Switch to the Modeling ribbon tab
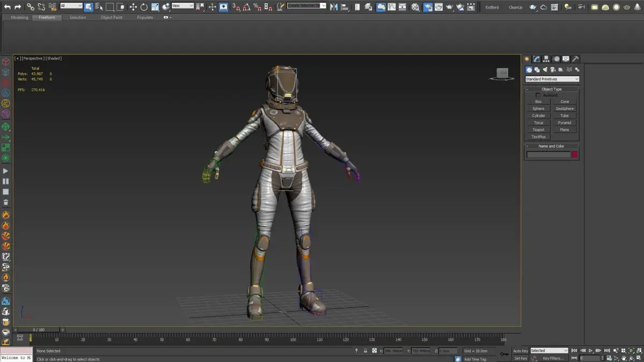The image size is (644, 362). [x=20, y=17]
